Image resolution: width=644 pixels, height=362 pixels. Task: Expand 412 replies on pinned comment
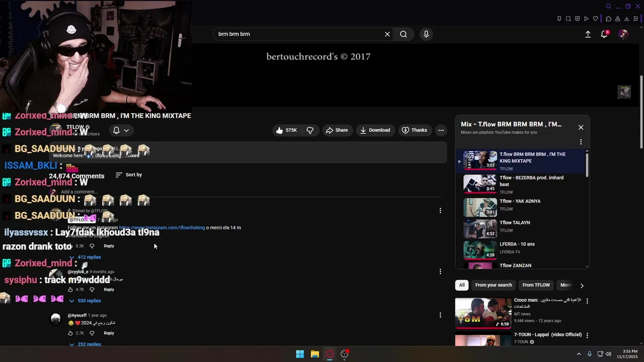[85, 257]
